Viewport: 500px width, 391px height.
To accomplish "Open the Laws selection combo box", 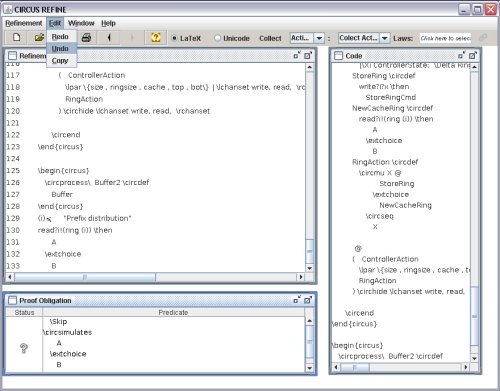I will (x=445, y=38).
